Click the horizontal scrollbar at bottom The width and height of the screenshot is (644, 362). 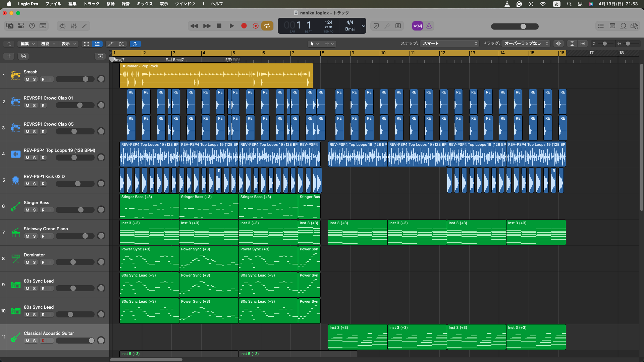click(x=146, y=360)
